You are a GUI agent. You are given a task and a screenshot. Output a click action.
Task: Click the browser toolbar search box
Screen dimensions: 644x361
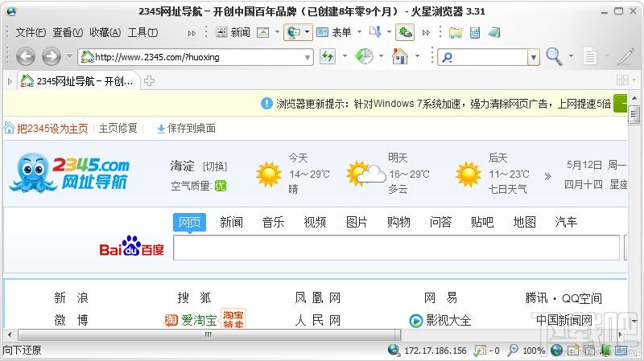click(x=483, y=57)
